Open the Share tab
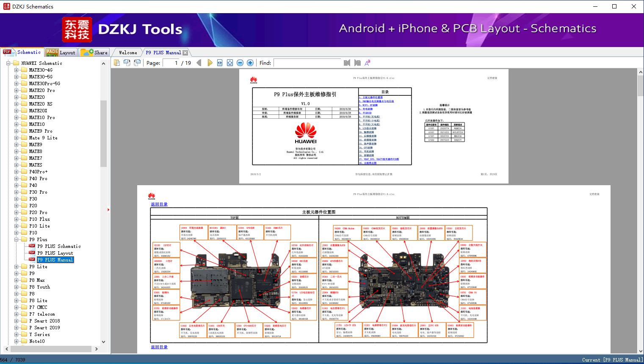Viewport: 644px width, 364px height. coord(94,53)
